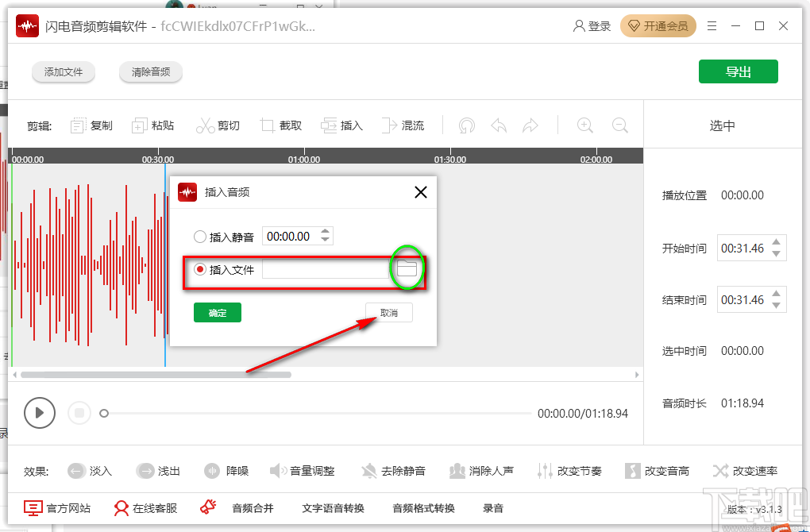Select the 剪切 cut tool
The width and height of the screenshot is (810, 532).
coord(218,125)
